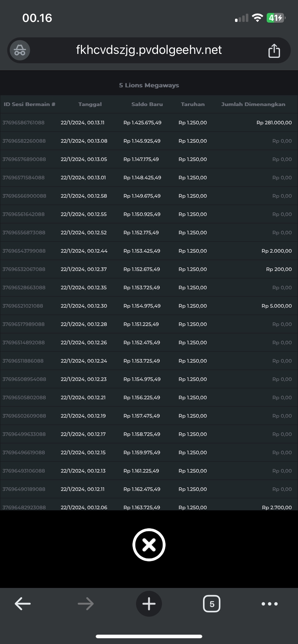Tap the Jumlah Dimenangkan column header
Viewport: 298px width, 644px height.
click(253, 104)
